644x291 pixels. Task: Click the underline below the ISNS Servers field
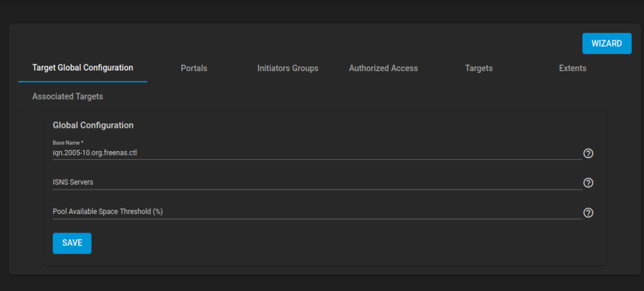317,190
